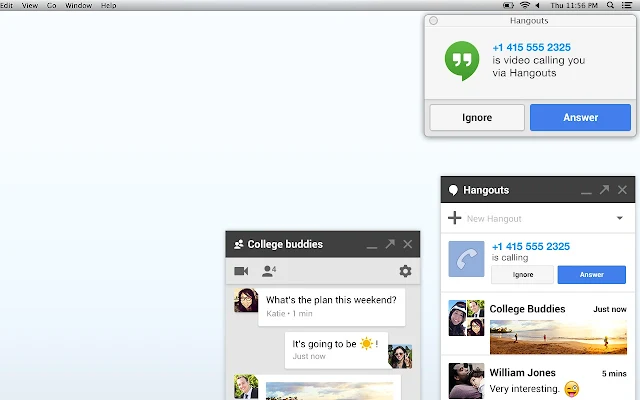Click the Thu 11:56 PM clock in the menu bar
The image size is (640, 400).
574,5
